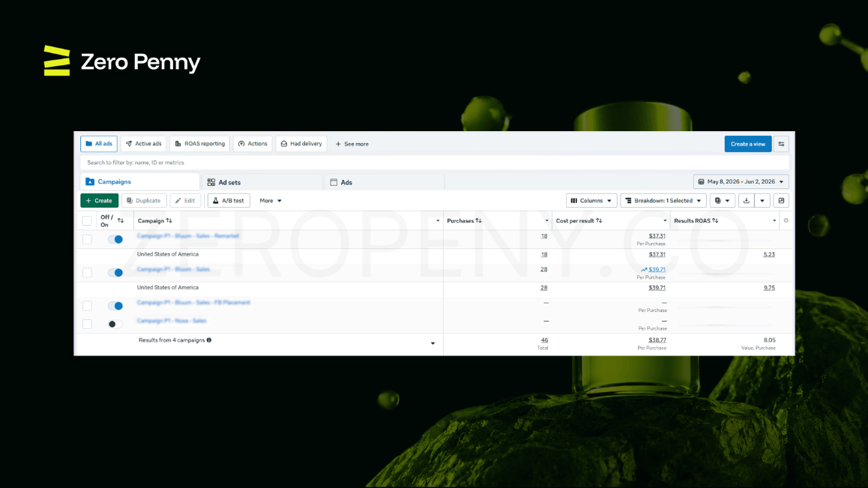Viewport: 868px width, 488px height.
Task: Click the Edit button
Action: tap(185, 200)
